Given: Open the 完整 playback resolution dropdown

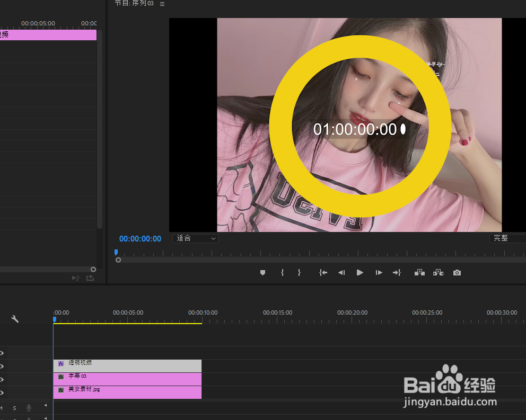Looking at the screenshot, I should (x=507, y=238).
